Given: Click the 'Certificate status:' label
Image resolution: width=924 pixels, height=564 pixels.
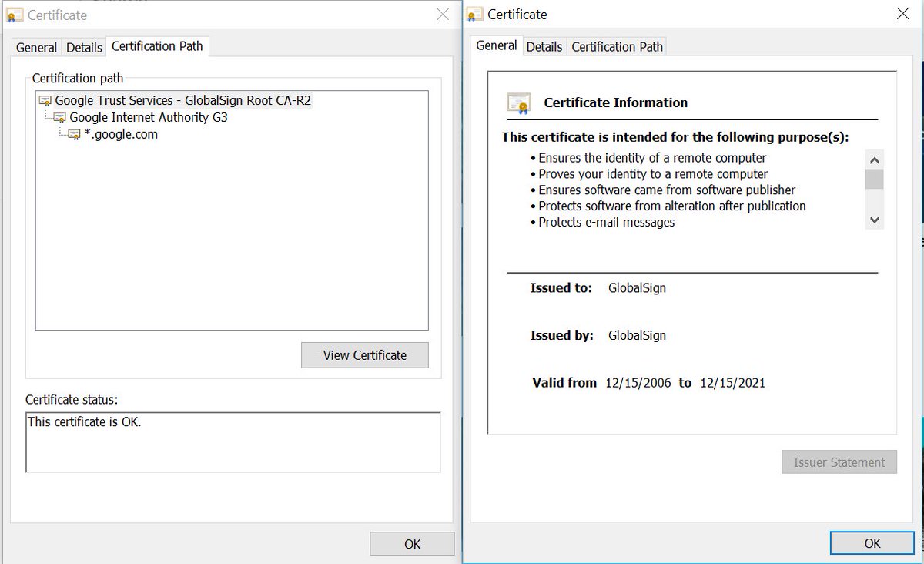Looking at the screenshot, I should 72,399.
